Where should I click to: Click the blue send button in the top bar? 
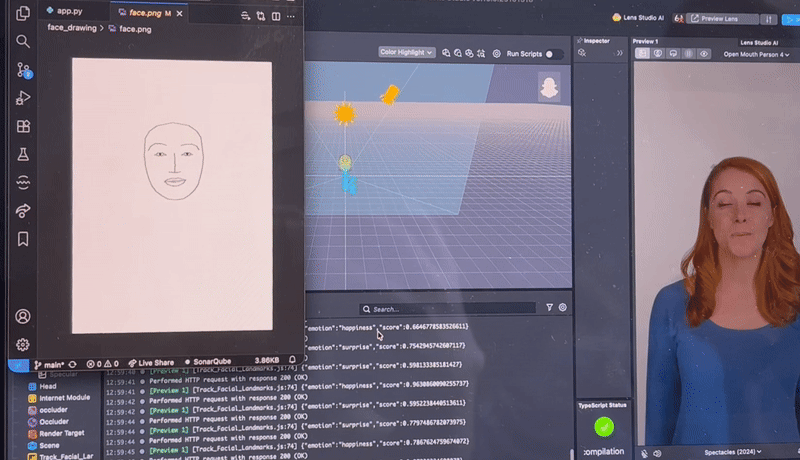pyautogui.click(x=791, y=20)
